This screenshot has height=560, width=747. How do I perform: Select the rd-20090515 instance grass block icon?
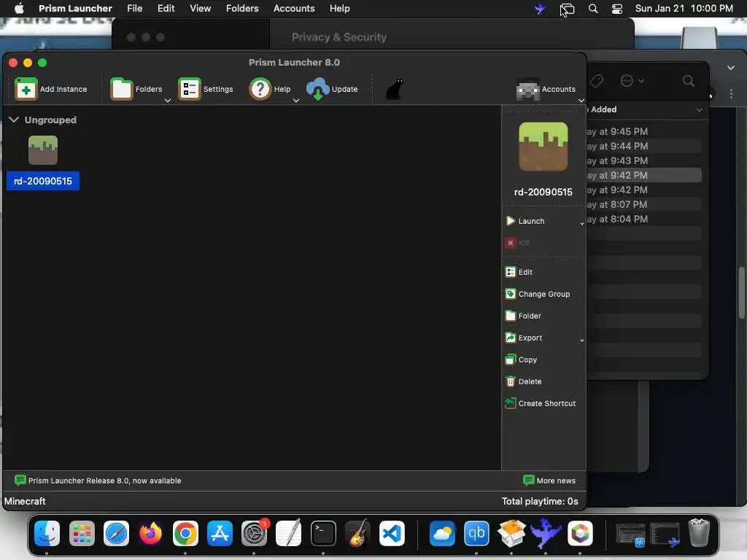point(43,150)
